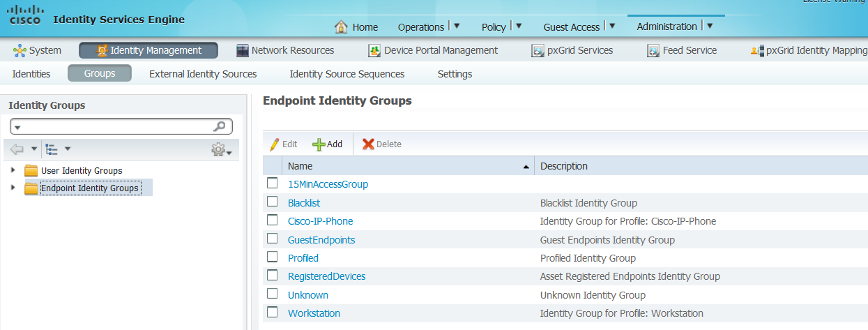Open the Workstation group link
This screenshot has width=868, height=330.
(314, 313)
